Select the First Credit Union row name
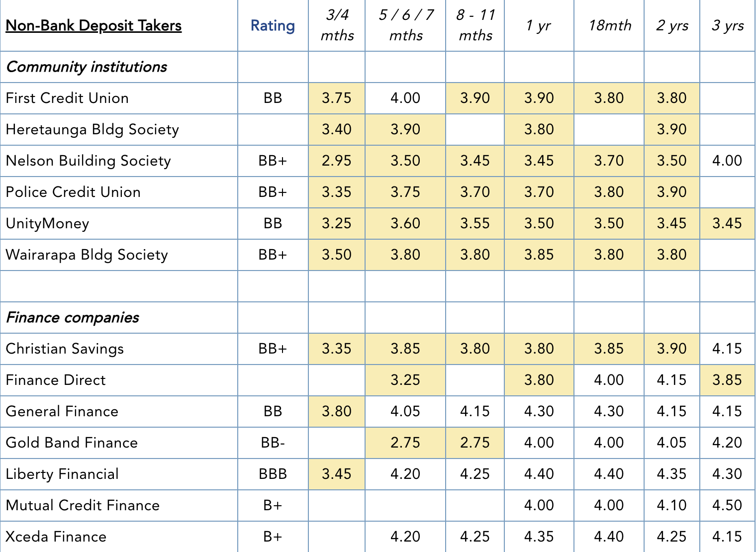 67,98
